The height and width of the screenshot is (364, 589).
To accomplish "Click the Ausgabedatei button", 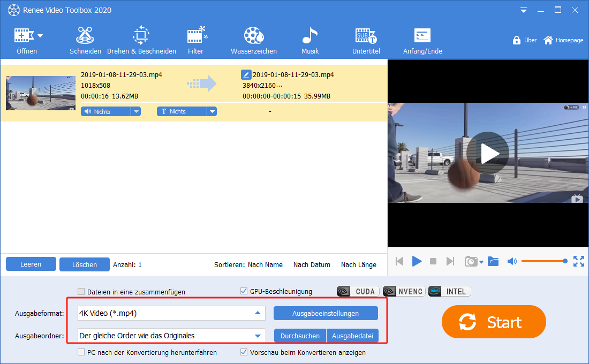I will [x=352, y=336].
